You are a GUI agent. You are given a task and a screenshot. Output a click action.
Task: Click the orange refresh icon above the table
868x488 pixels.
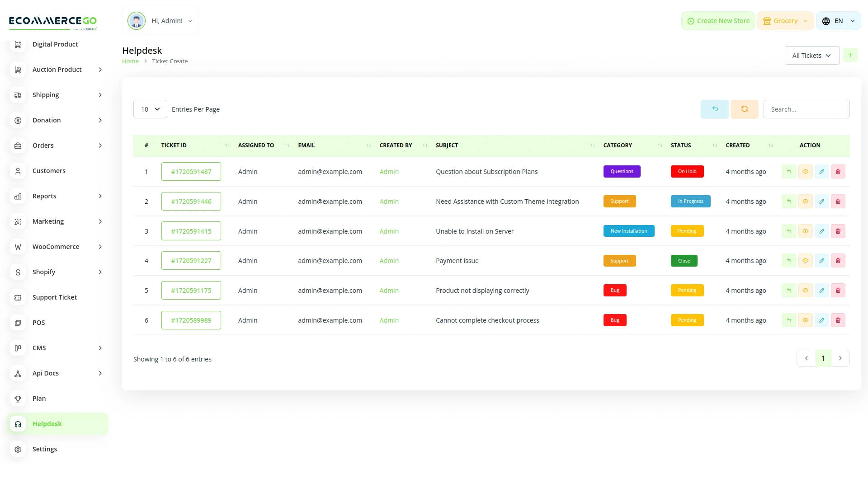tap(744, 109)
